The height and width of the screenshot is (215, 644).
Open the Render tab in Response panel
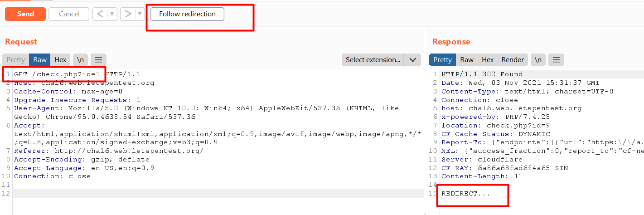(x=513, y=60)
